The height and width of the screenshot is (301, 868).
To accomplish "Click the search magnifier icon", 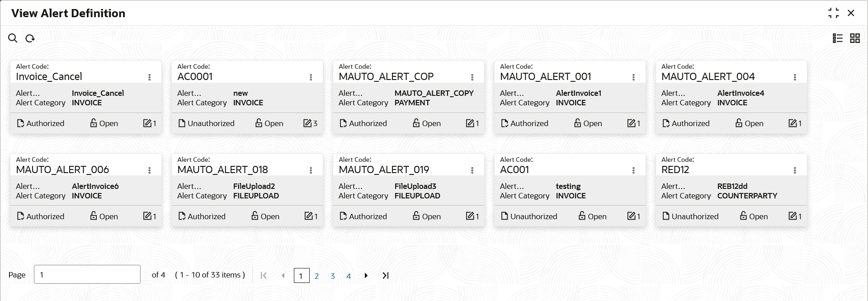I will coord(13,38).
